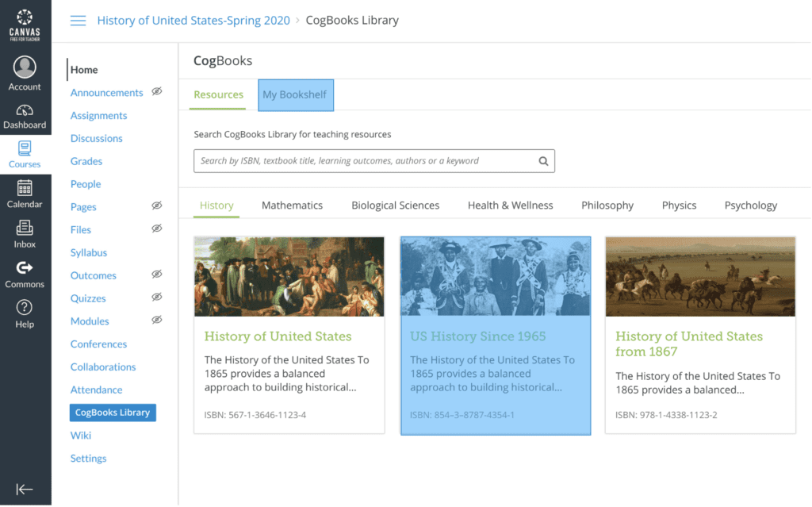This screenshot has height=507, width=812.
Task: Switch to the Resources tab
Action: point(218,95)
